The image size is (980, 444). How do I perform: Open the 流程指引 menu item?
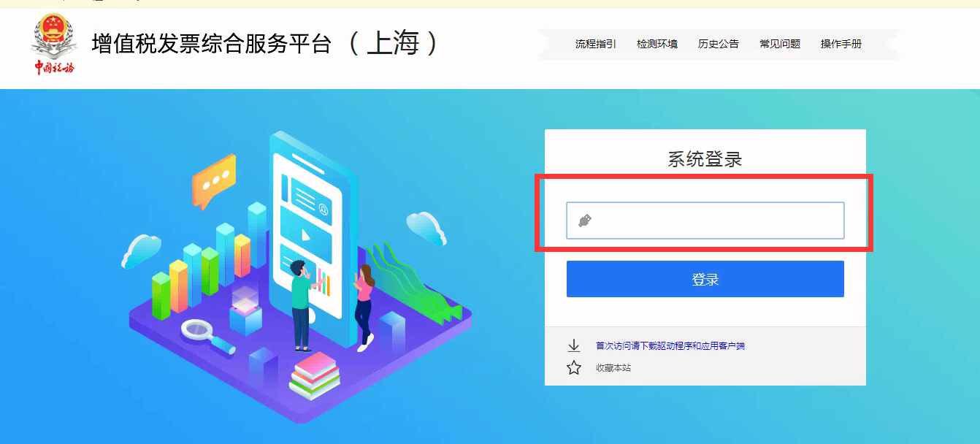coord(595,44)
